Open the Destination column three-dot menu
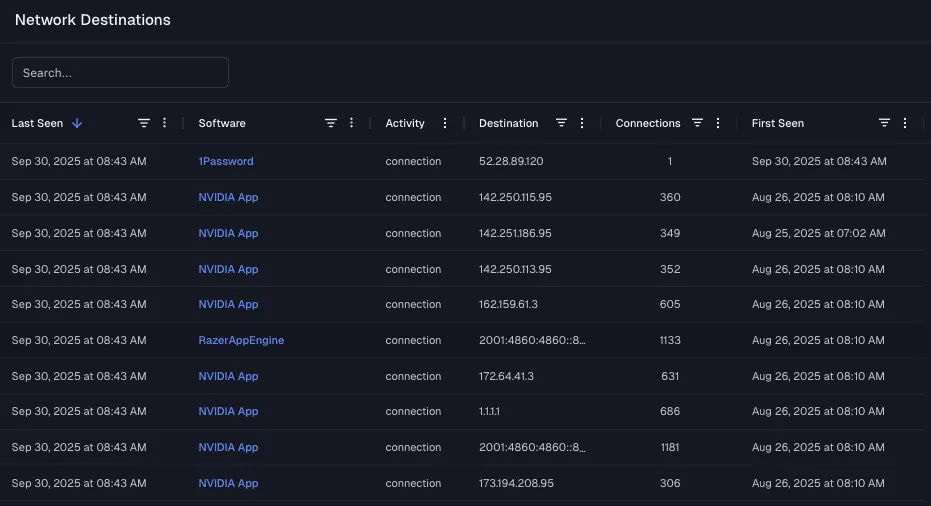The image size is (931, 506). pos(581,123)
